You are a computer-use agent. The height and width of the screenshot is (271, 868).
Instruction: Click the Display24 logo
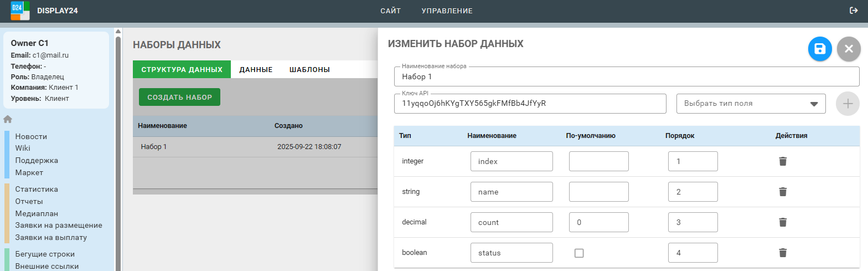tap(20, 11)
